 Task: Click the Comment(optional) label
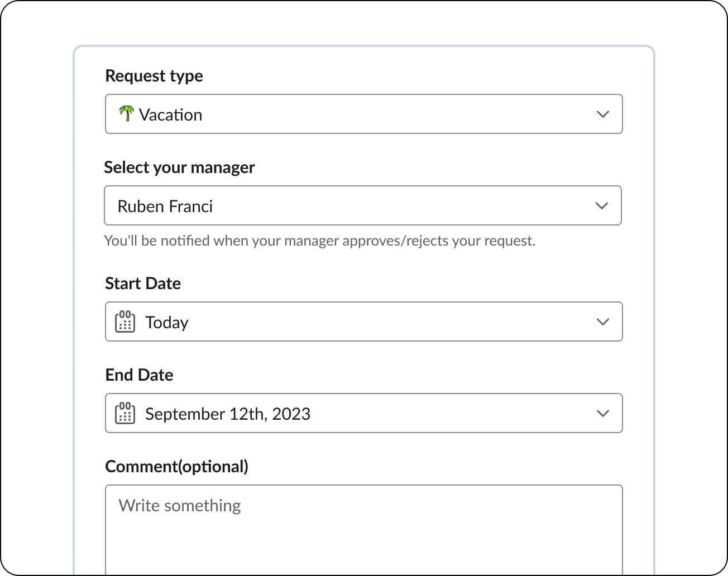(x=176, y=467)
